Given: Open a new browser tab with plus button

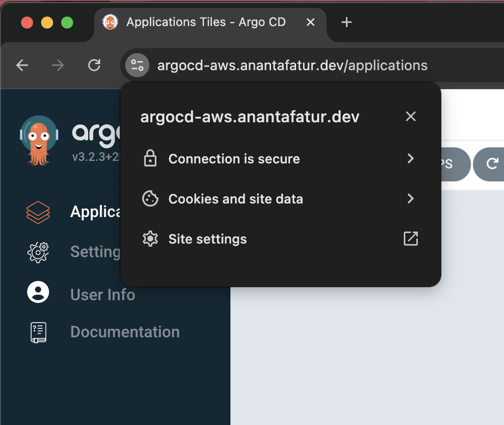Looking at the screenshot, I should click(x=346, y=22).
